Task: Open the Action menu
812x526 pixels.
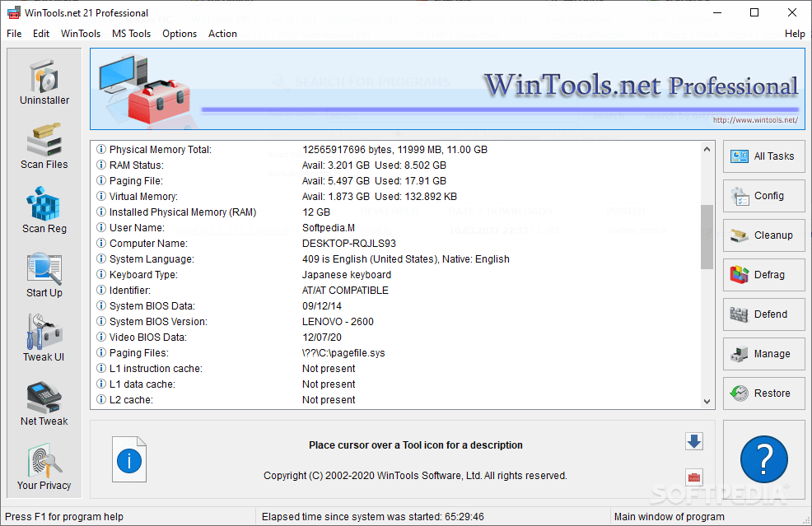Action: tap(222, 34)
